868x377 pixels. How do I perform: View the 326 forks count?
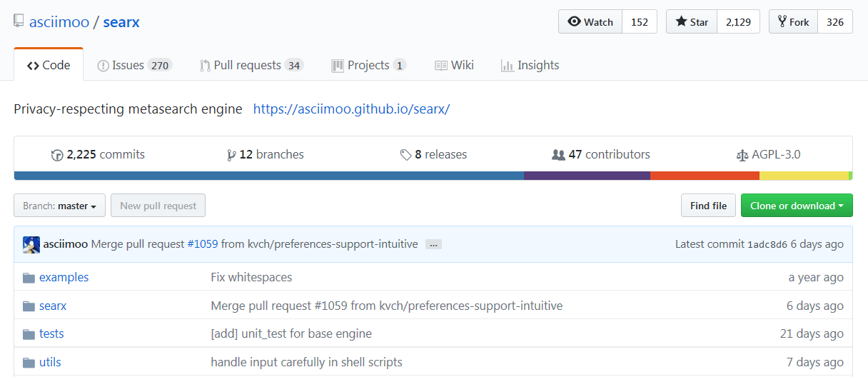click(x=835, y=21)
